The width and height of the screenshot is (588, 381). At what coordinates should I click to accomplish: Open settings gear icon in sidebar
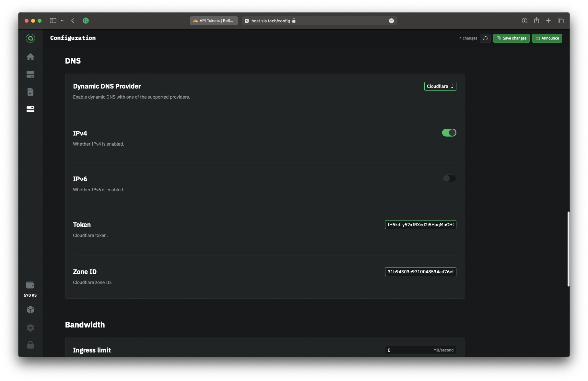pos(30,327)
